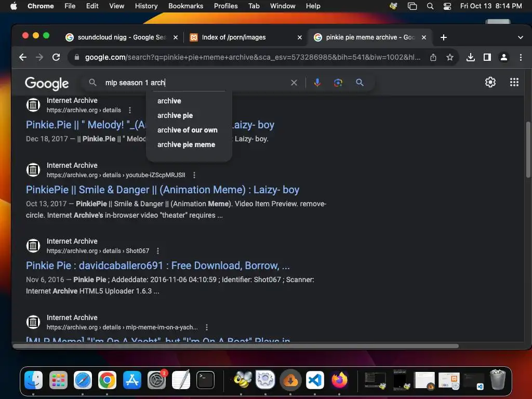
Task: Close the pinkie pie meme archive tab
Action: point(424,37)
